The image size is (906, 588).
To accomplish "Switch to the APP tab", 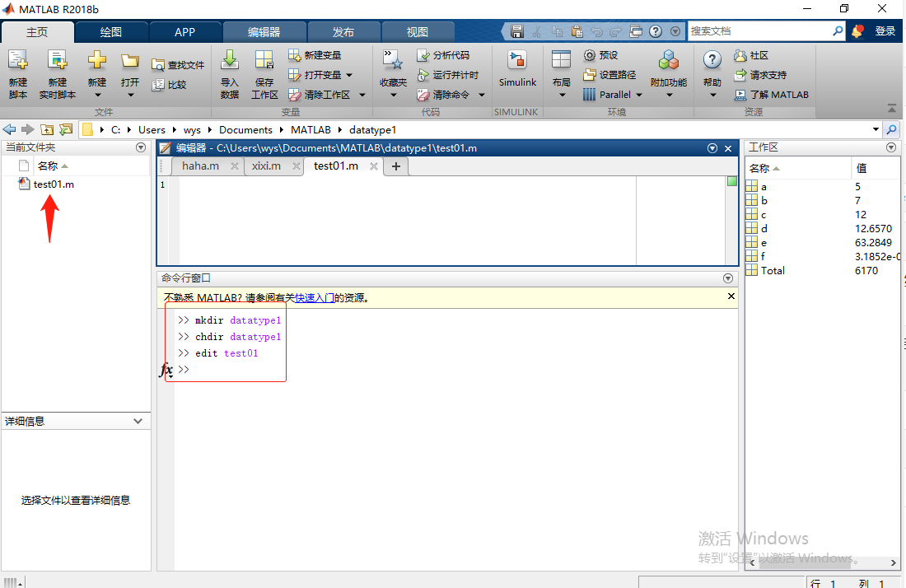I will click(x=184, y=32).
